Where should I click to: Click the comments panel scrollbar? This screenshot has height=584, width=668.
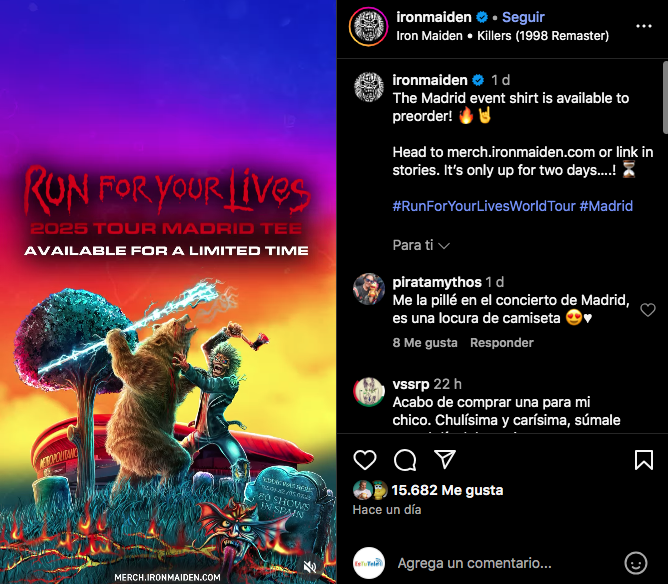click(x=665, y=98)
